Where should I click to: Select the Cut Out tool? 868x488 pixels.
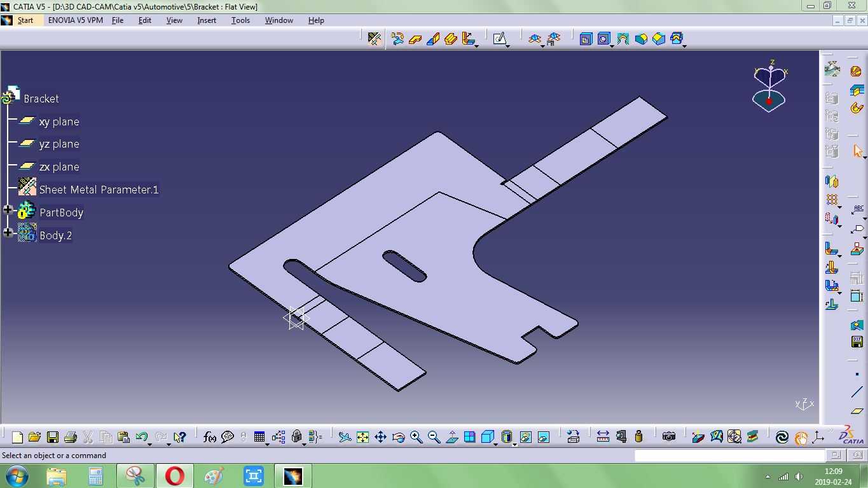point(586,39)
